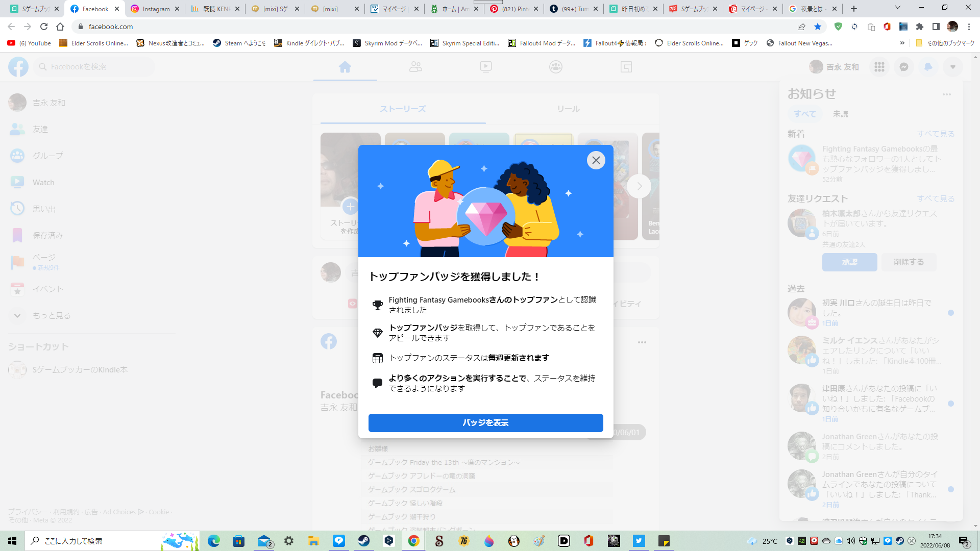Click the browser reload button
The height and width of the screenshot is (551, 980).
[44, 27]
